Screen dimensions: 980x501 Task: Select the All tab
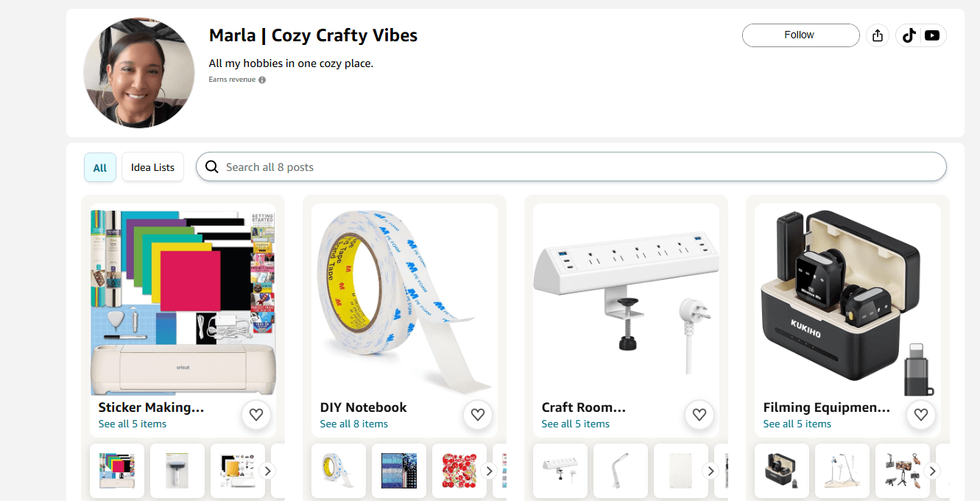[x=99, y=167]
